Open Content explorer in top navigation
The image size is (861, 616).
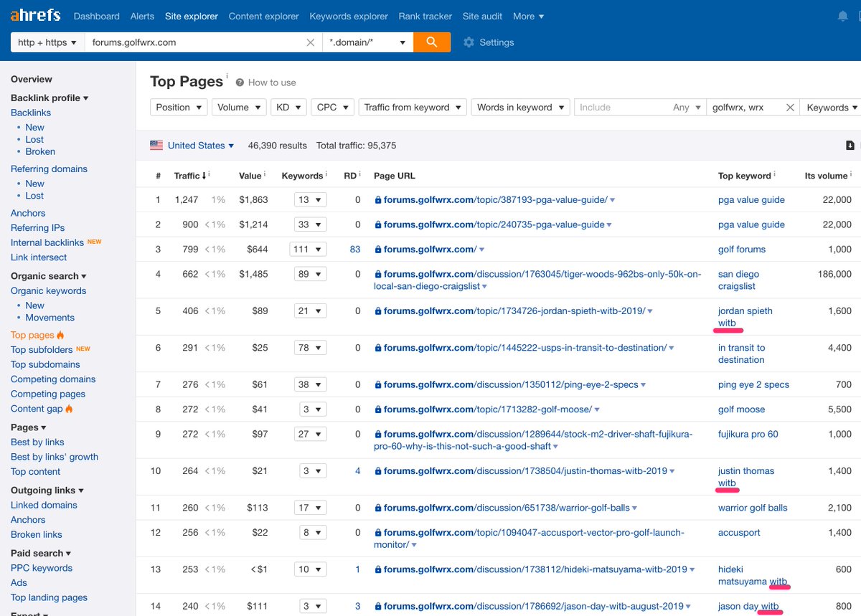[x=263, y=16]
